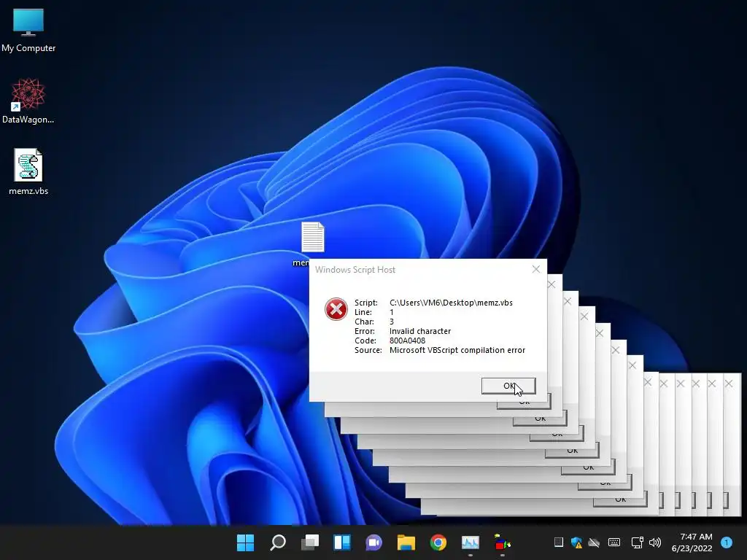Click the script path C:\Users\VM6\Desktop\memz.vbs
The width and height of the screenshot is (747, 560).
click(451, 303)
